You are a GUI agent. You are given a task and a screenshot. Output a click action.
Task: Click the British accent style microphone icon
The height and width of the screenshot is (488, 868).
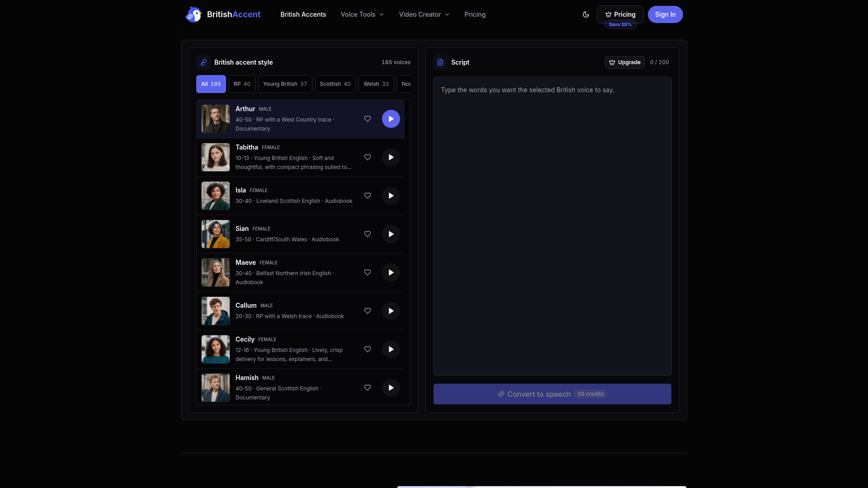coord(203,62)
